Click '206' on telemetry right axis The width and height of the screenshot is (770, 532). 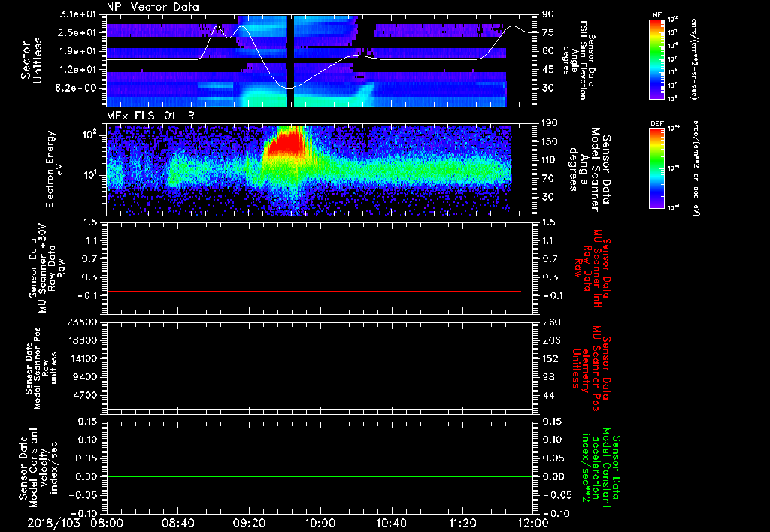coord(551,340)
